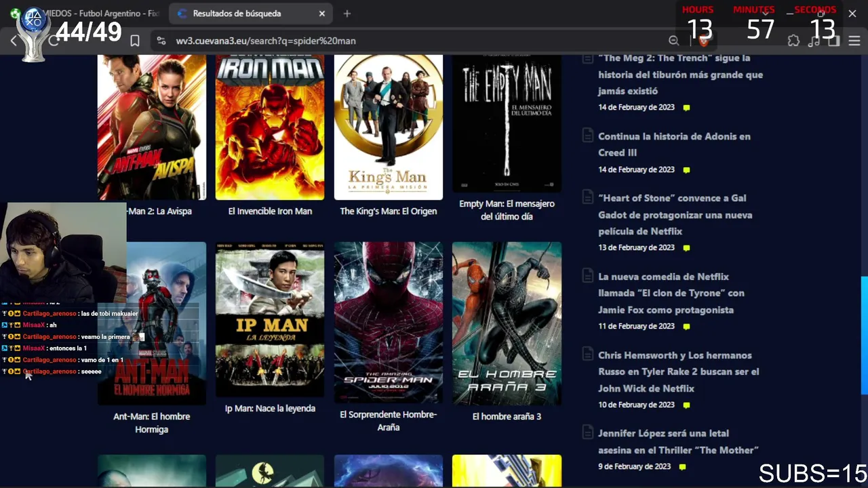868x488 pixels.
Task: Open the media control music-note icon
Action: (x=814, y=41)
